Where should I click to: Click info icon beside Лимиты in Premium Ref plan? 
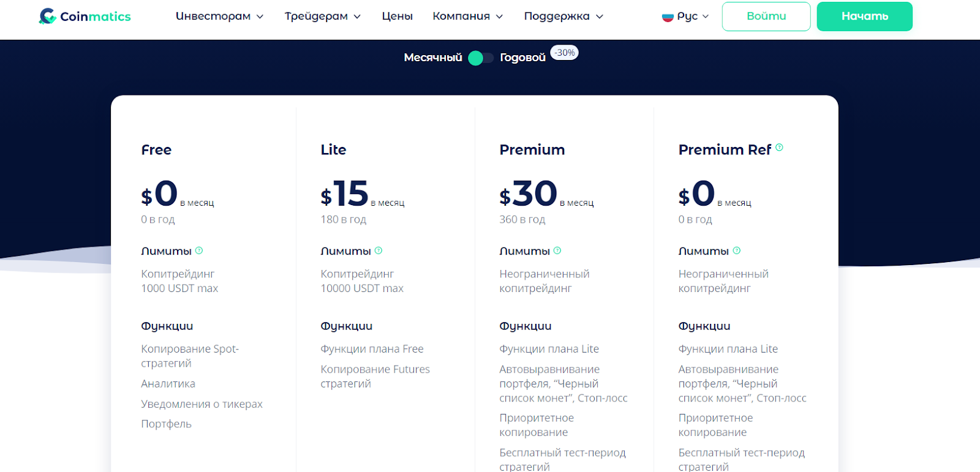737,250
